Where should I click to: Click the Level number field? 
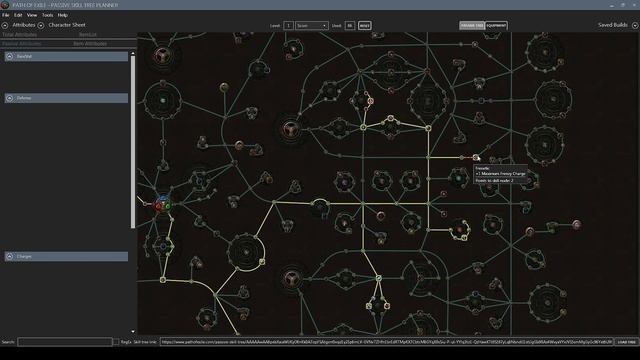pyautogui.click(x=288, y=25)
